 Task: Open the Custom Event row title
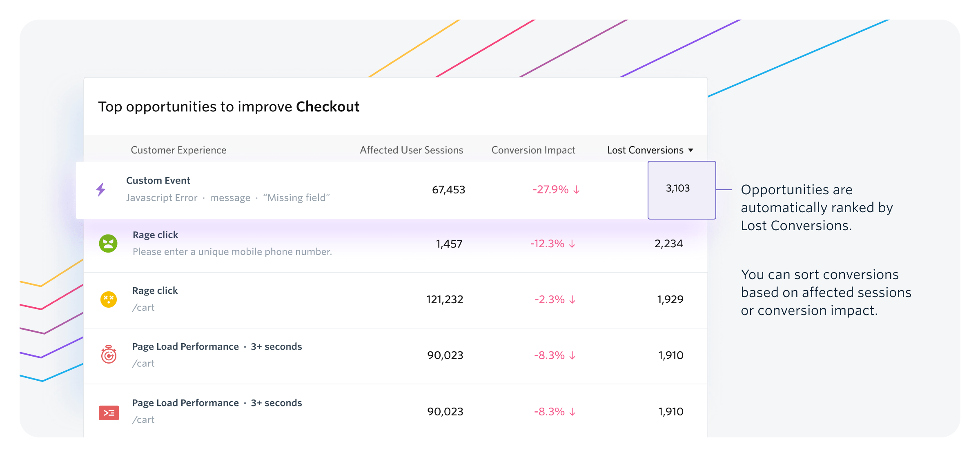click(158, 180)
